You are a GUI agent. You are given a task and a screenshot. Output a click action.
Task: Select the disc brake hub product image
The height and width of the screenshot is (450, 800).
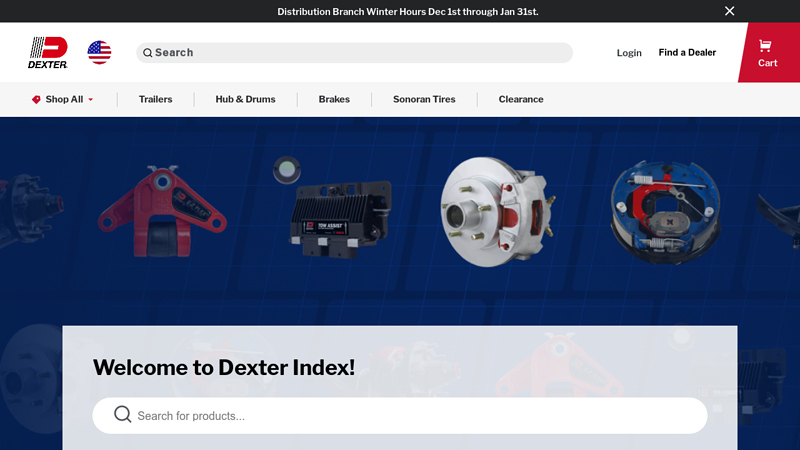coord(497,211)
